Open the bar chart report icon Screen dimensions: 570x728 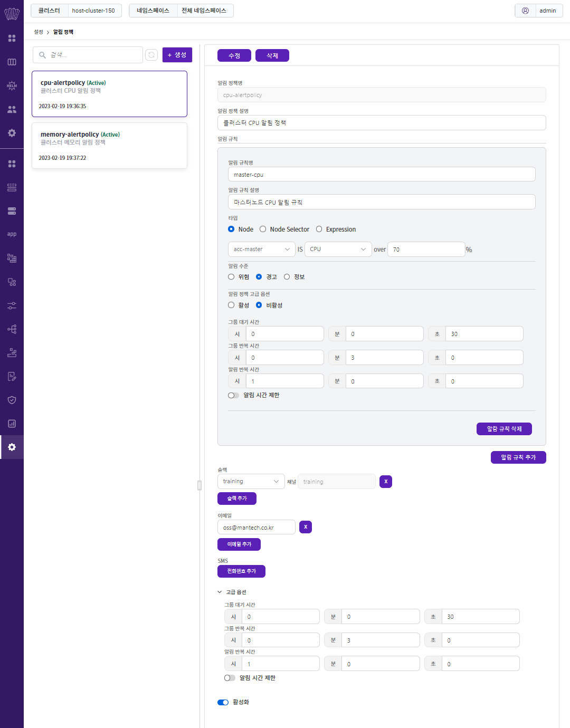[x=12, y=424]
